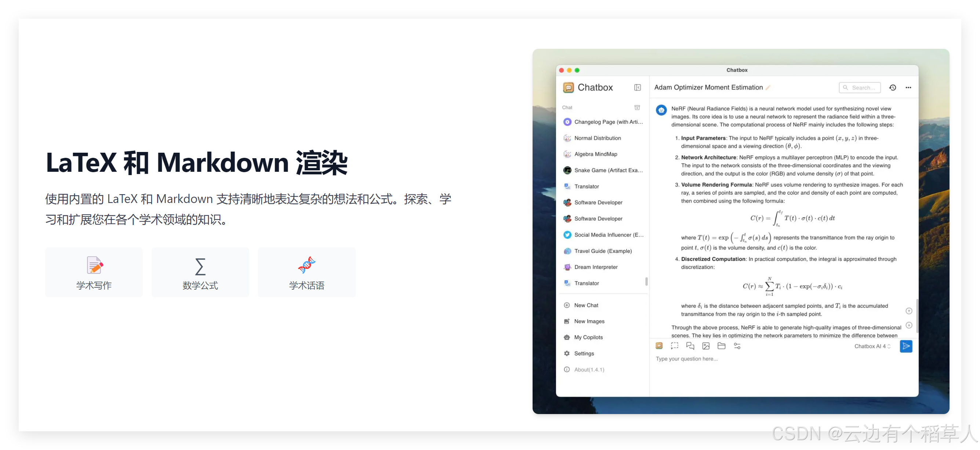Click the gear icon beside Settings
The height and width of the screenshot is (450, 980).
tap(566, 353)
